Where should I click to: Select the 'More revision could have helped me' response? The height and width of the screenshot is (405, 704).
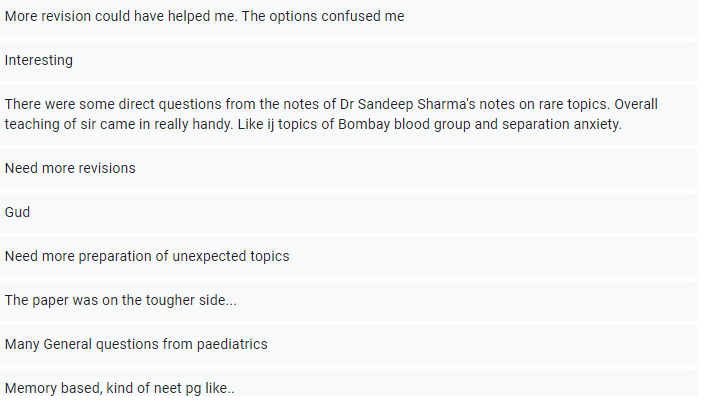click(x=349, y=17)
